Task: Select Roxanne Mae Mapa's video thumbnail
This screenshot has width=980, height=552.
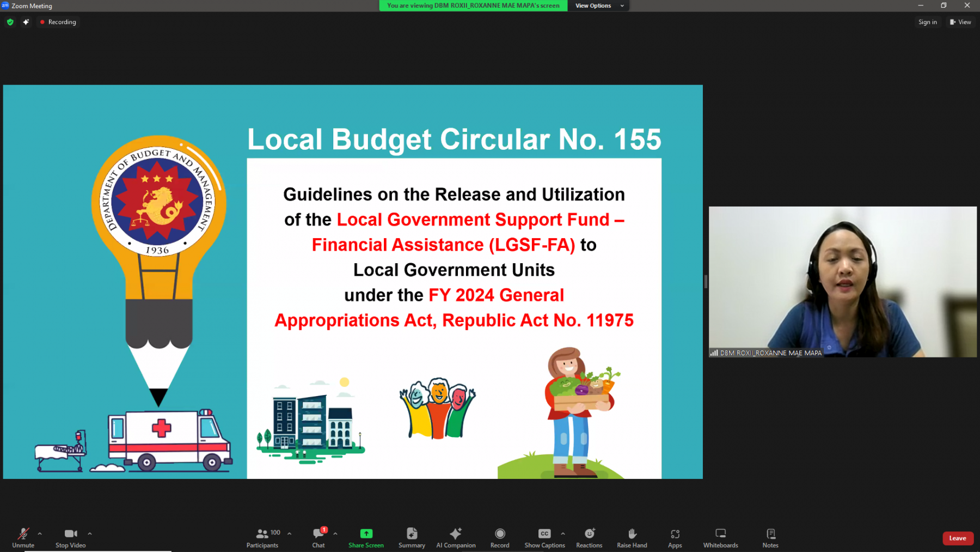Action: (x=842, y=282)
